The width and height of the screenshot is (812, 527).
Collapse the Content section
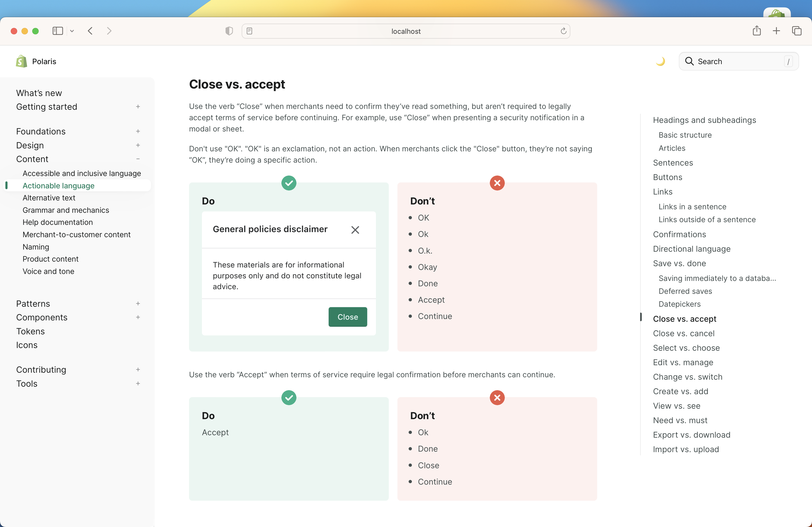click(138, 159)
